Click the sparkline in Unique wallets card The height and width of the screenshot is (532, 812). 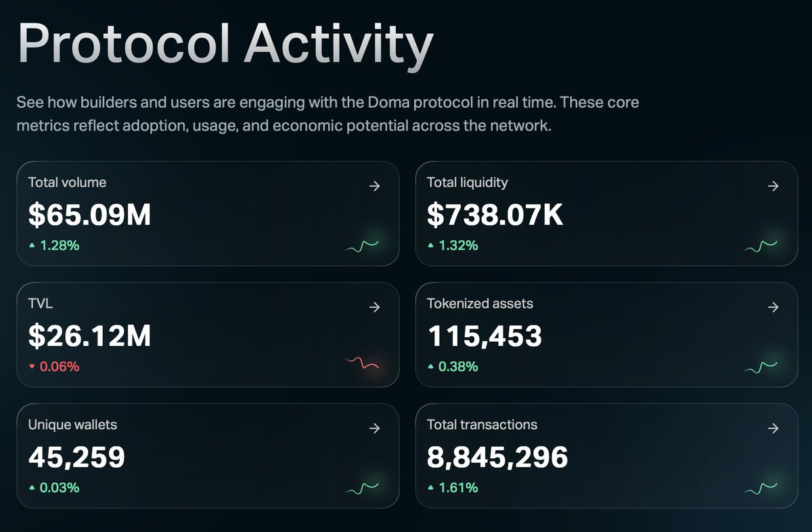(x=362, y=489)
